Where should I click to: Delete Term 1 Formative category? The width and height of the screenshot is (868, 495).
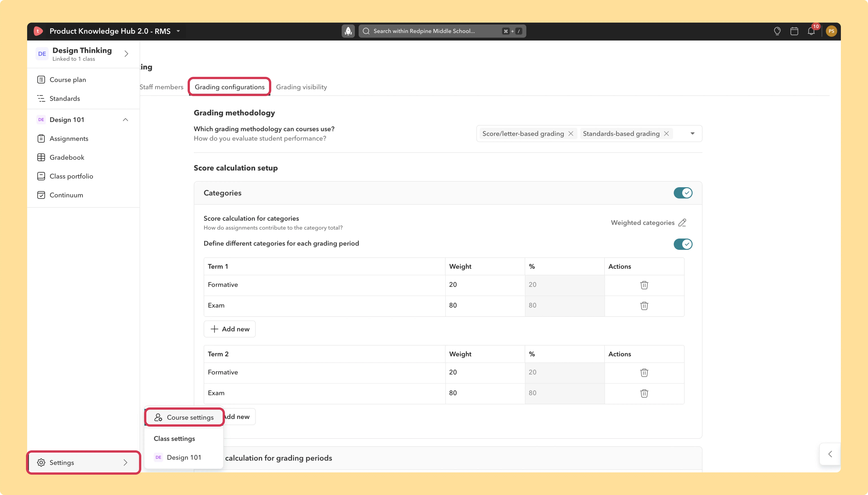point(644,285)
